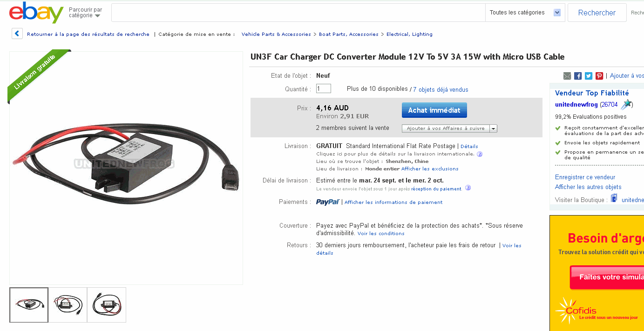This screenshot has width=644, height=331.
Task: Open help icon next to payment reception
Action: tap(468, 188)
